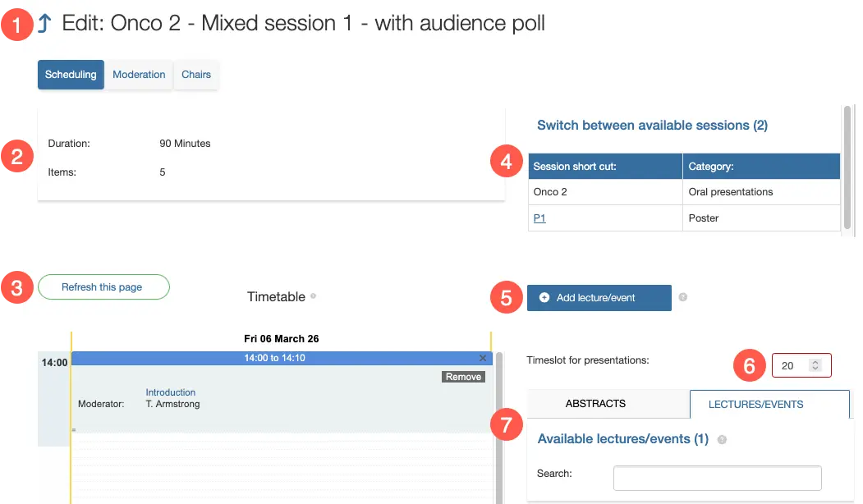Click the Introduction lecture title link
The image size is (863, 504).
point(171,392)
